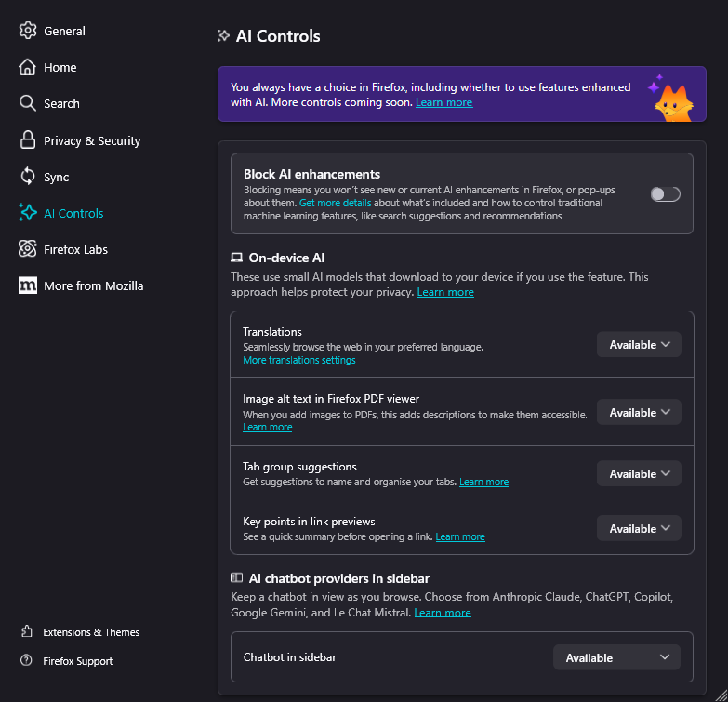This screenshot has width=728, height=702.
Task: Open Sync using circular arrows icon
Action: pyautogui.click(x=27, y=177)
